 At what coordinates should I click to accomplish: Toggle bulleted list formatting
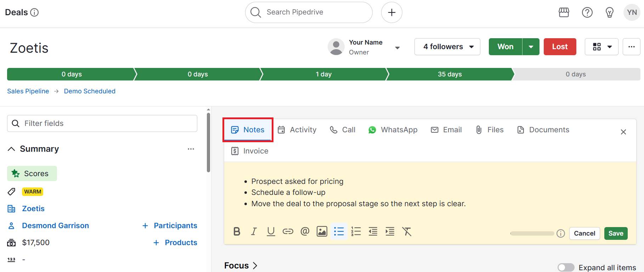click(339, 232)
